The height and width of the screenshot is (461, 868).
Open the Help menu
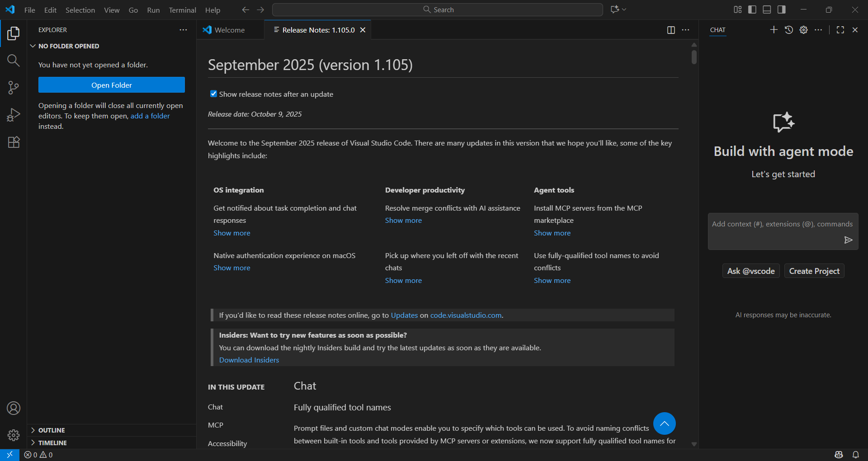pyautogui.click(x=212, y=10)
